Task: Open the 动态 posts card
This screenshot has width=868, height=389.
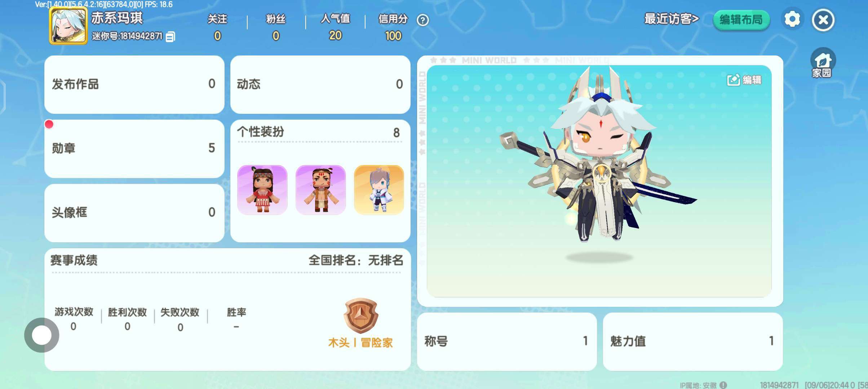Action: click(x=320, y=84)
